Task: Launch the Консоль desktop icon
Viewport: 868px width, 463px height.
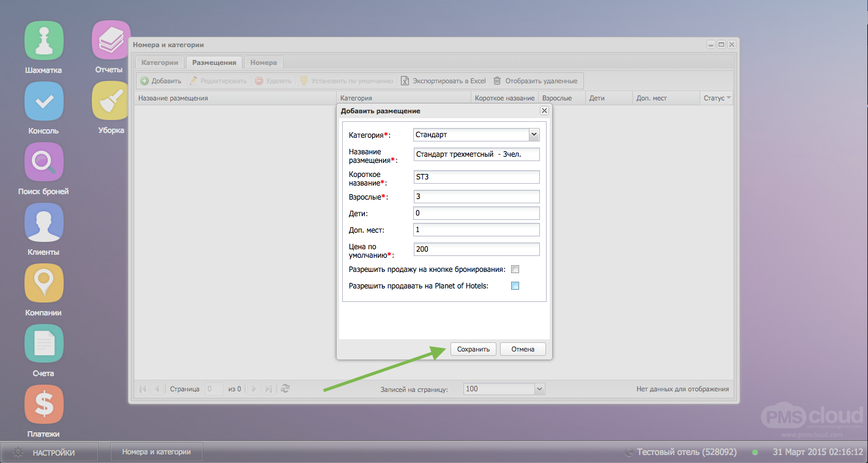Action: 43,102
